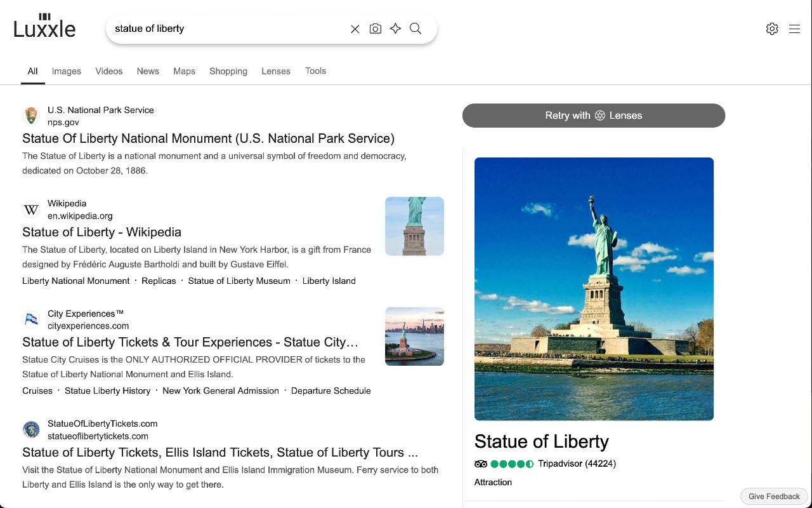Viewport: 812px width, 508px height.
Task: Click the Departure Schedule sitelink
Action: pos(331,391)
